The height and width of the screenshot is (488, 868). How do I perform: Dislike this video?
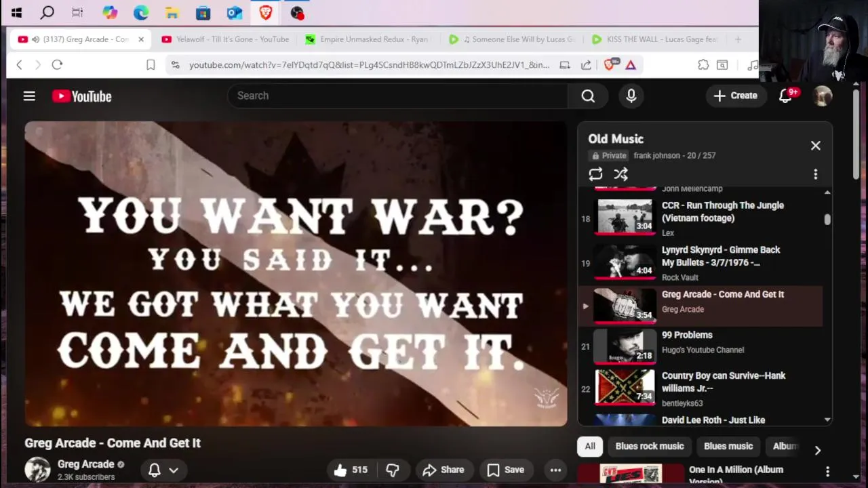pos(392,470)
